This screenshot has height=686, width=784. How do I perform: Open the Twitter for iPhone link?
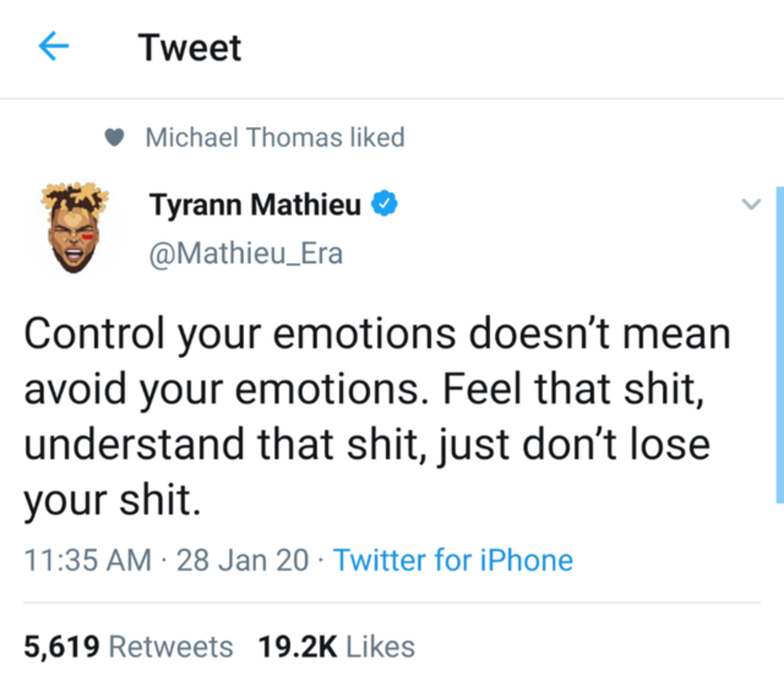(453, 560)
